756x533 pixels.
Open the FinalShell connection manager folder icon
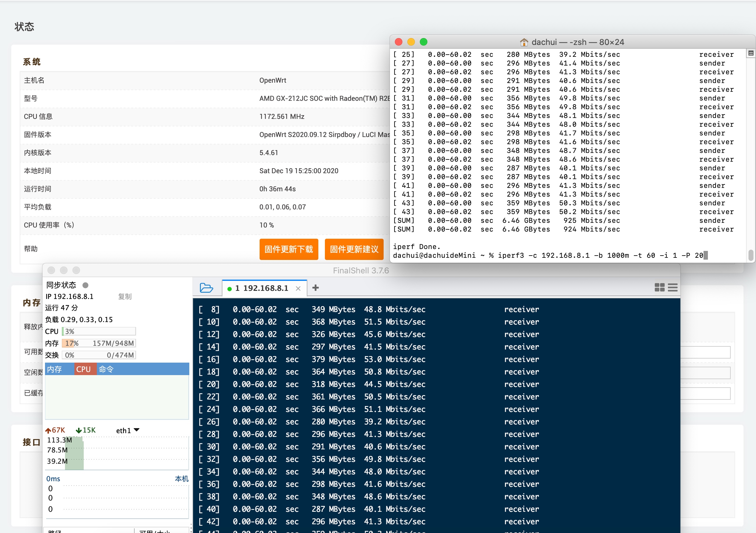(206, 288)
